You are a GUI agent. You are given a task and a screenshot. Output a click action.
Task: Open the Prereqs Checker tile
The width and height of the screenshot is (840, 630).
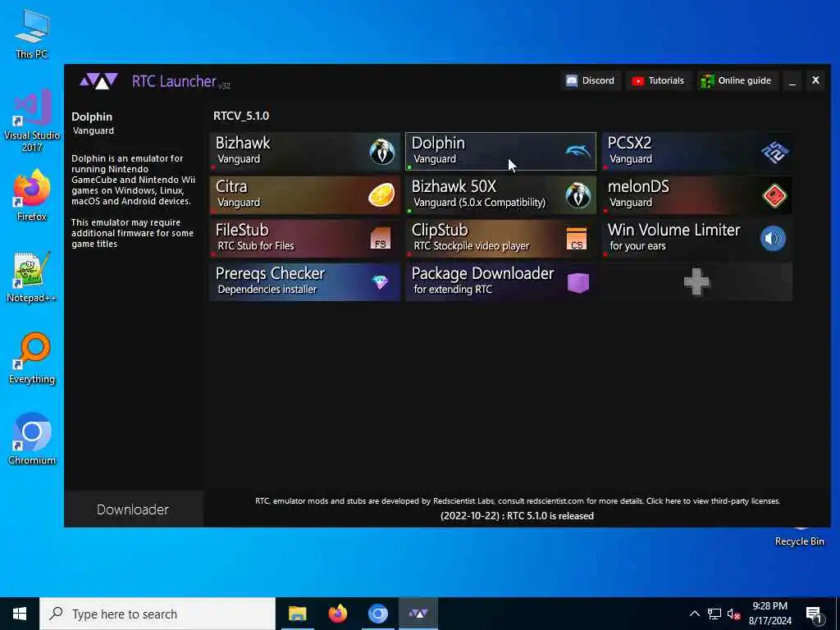[305, 282]
